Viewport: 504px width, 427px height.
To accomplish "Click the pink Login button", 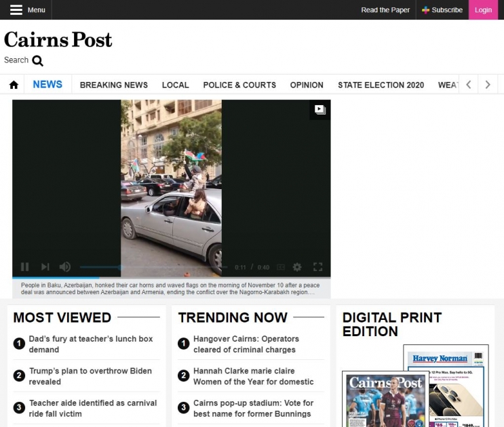I will click(x=483, y=10).
